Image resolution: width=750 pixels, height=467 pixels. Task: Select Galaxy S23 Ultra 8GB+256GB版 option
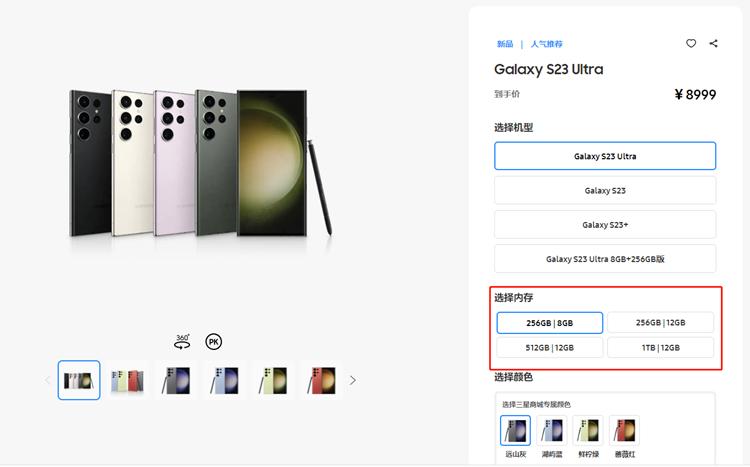point(605,258)
